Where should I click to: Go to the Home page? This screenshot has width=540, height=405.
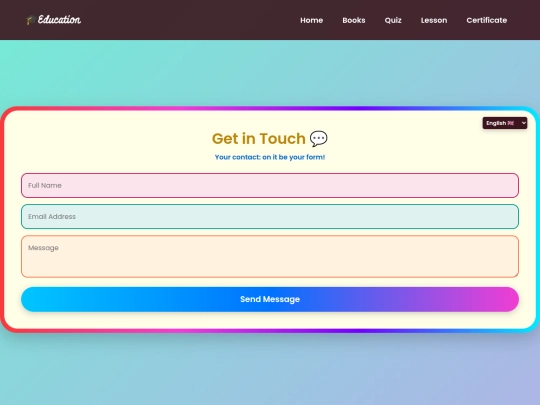311,20
